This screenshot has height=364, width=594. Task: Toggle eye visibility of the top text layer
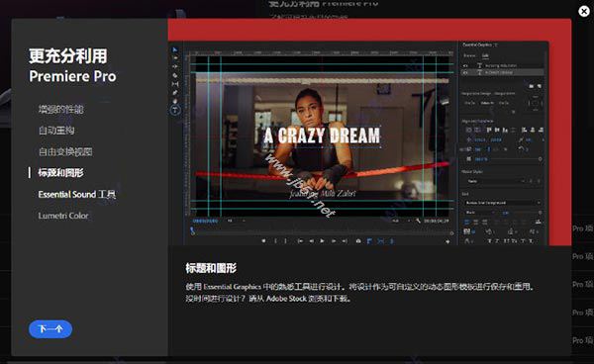coord(465,65)
